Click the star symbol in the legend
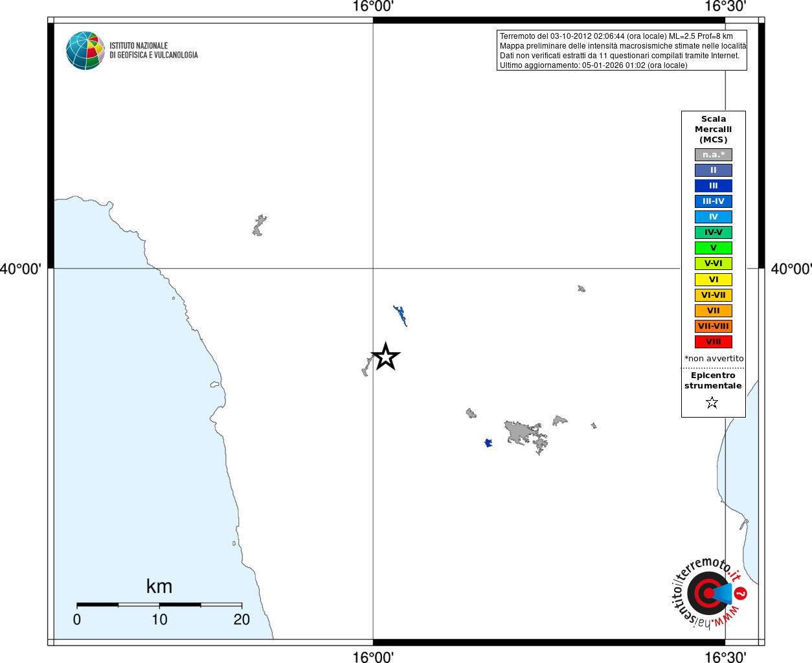This screenshot has width=812, height=663. click(x=712, y=403)
